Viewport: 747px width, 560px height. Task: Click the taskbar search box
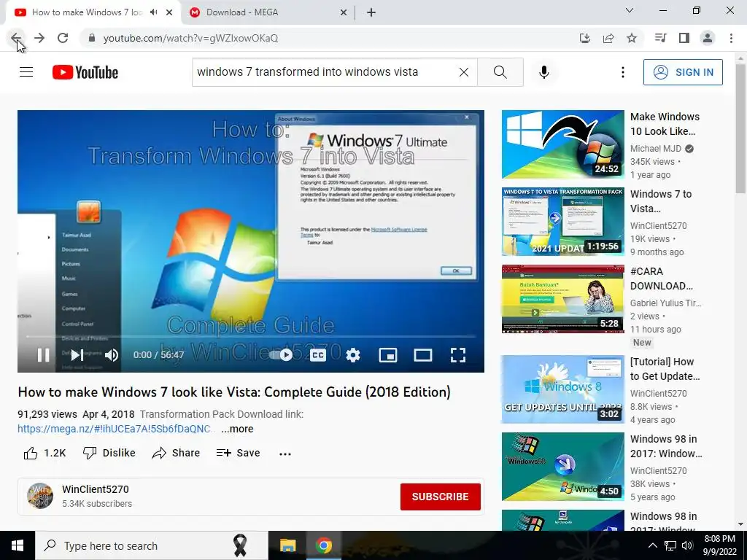coord(152,545)
